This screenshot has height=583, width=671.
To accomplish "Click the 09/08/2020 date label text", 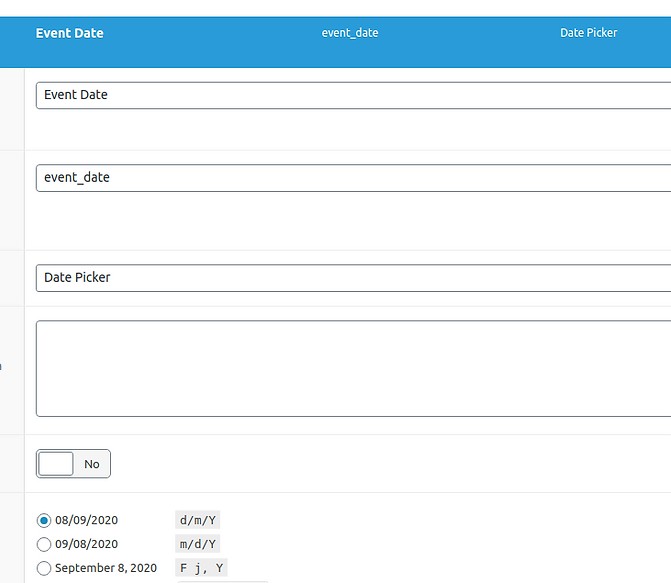I will (86, 544).
